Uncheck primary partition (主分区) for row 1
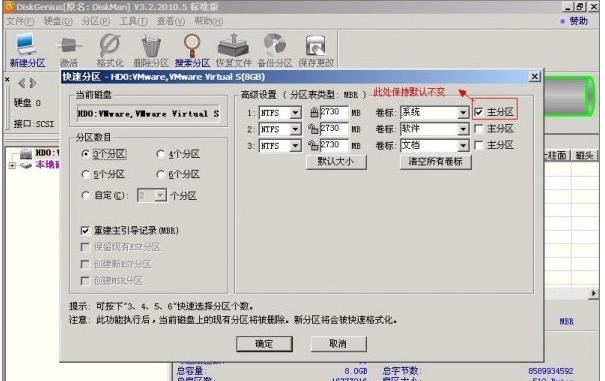Screen dimensions: 605x381 pyautogui.click(x=479, y=112)
